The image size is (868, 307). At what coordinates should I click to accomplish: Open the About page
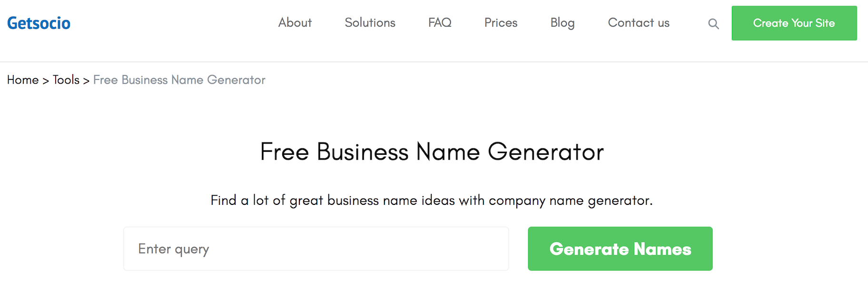pos(295,23)
